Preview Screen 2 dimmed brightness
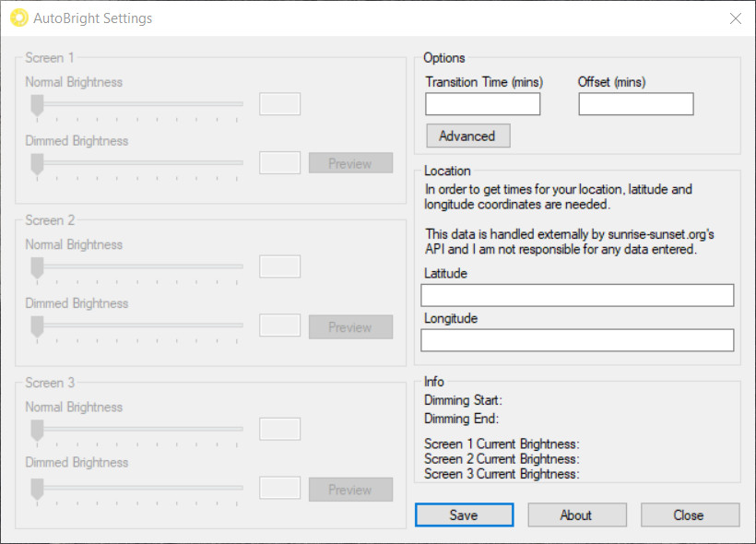This screenshot has width=756, height=544. (350, 326)
